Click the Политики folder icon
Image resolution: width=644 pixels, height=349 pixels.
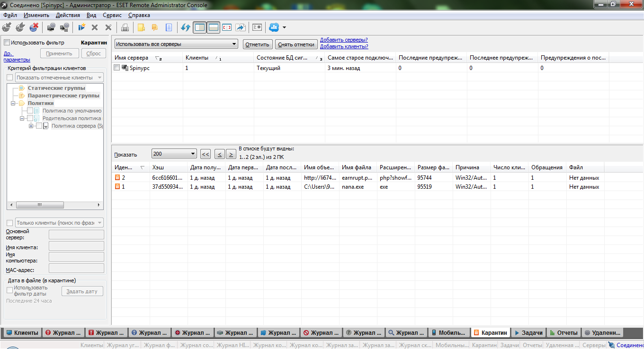pyautogui.click(x=21, y=103)
